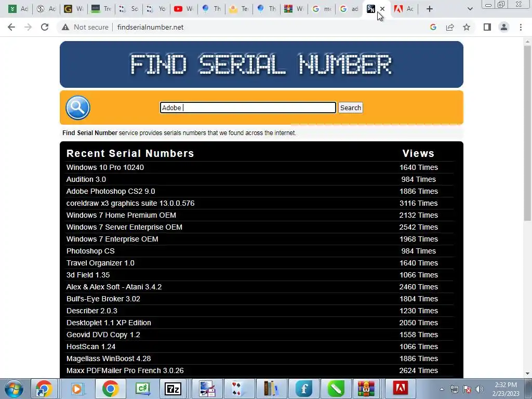The image size is (532, 399).
Task: Open the green pen application in the taskbar
Action: pos(336,389)
